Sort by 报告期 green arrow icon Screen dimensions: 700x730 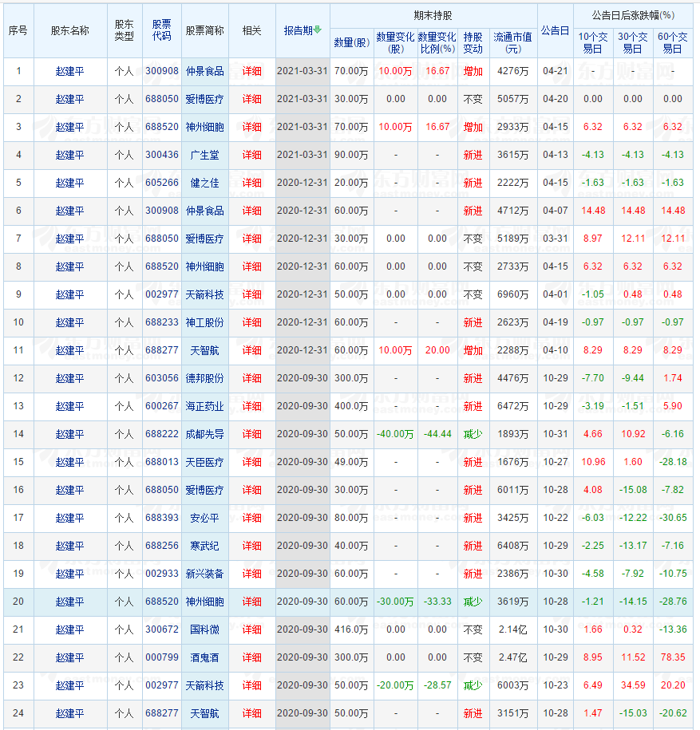pyautogui.click(x=318, y=30)
